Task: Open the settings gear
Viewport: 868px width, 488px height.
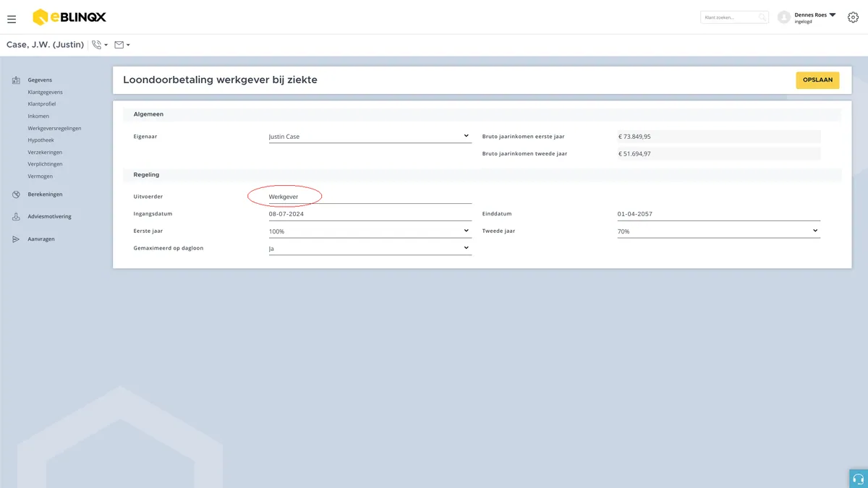Action: 853,17
